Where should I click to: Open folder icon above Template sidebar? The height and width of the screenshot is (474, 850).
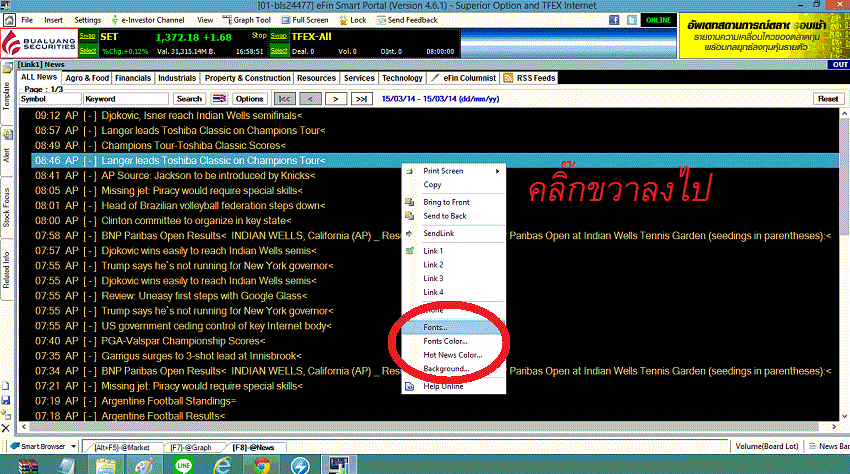click(7, 68)
